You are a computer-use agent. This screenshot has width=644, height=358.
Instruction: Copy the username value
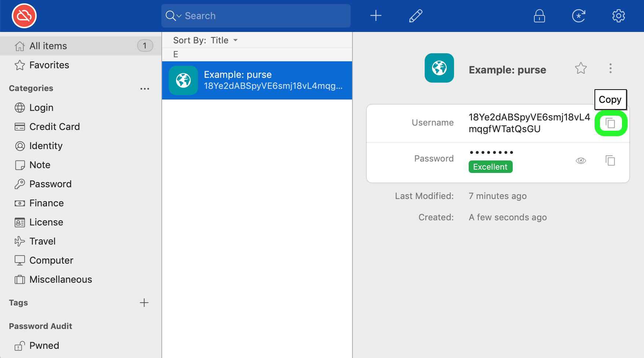tap(610, 123)
